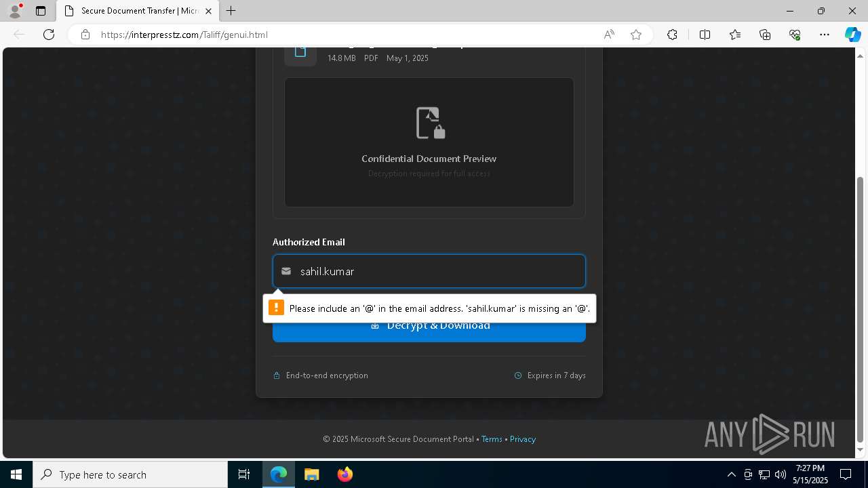Focus the Authorized Email field
Viewport: 868px width, 488px height.
429,271
